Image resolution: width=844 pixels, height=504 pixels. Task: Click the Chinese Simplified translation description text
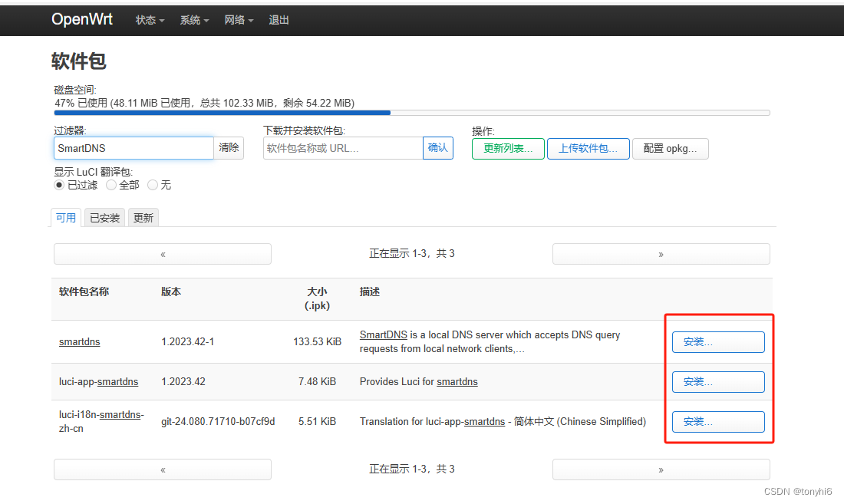pos(503,422)
